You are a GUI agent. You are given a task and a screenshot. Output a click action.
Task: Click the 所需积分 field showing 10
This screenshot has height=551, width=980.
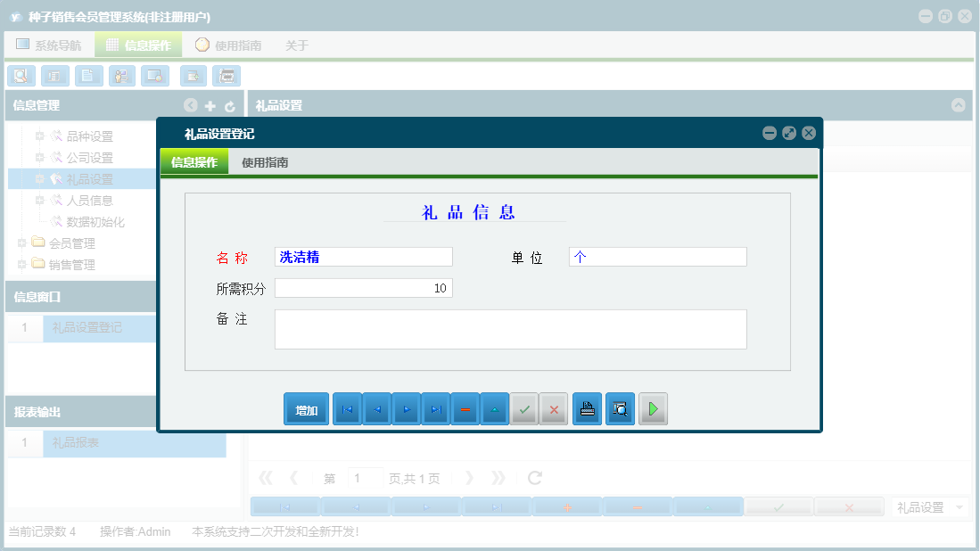364,288
